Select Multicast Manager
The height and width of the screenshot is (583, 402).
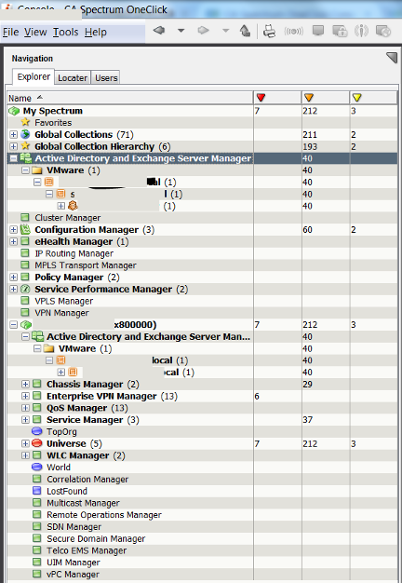(x=83, y=503)
